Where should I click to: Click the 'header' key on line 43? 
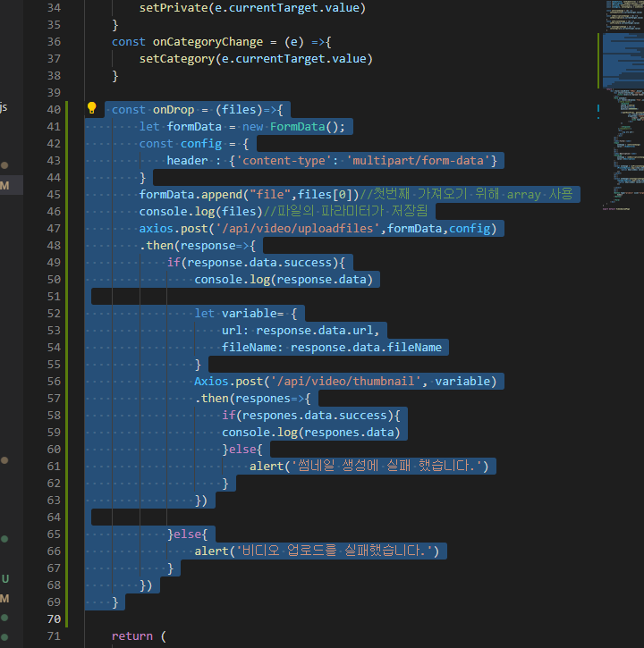[x=187, y=160]
